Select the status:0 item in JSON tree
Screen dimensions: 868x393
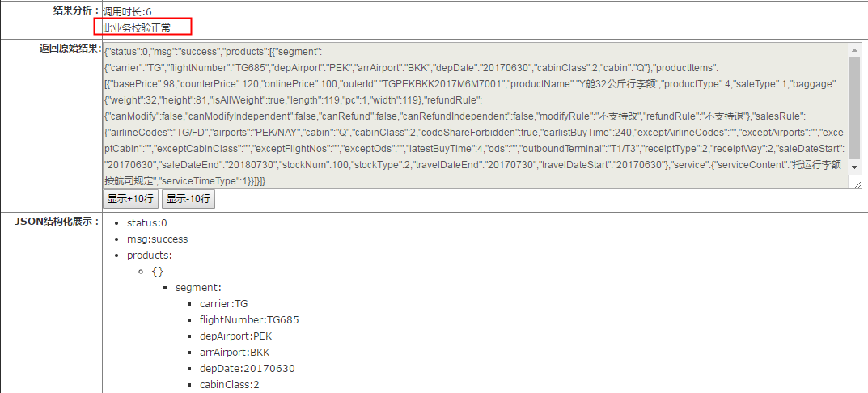click(147, 223)
